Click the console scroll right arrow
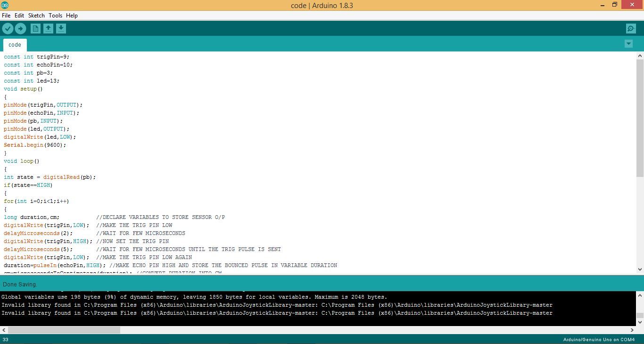The height and width of the screenshot is (344, 644). pyautogui.click(x=632, y=330)
